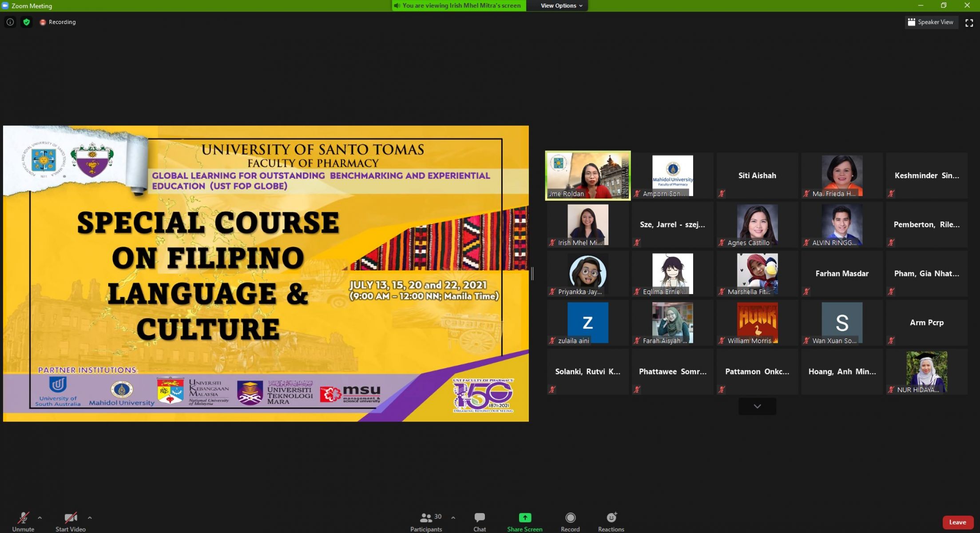The height and width of the screenshot is (533, 980).
Task: Click the shared slide presentation area
Action: tap(266, 274)
